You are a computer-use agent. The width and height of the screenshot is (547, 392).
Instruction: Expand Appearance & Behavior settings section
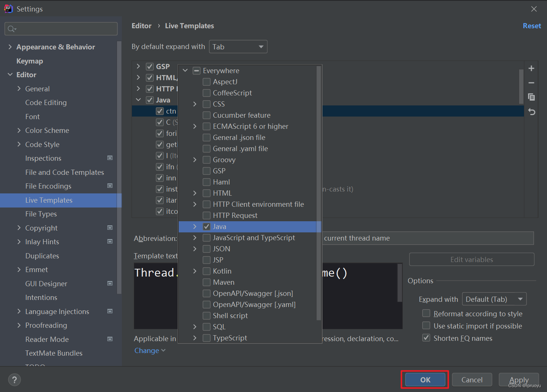(10, 47)
